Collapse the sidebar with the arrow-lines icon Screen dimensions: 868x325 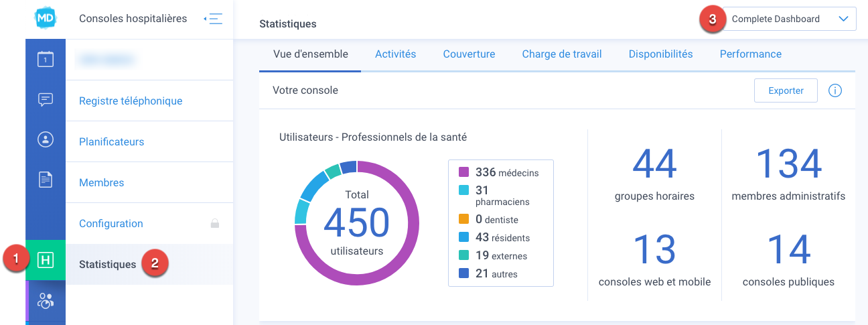pos(213,19)
